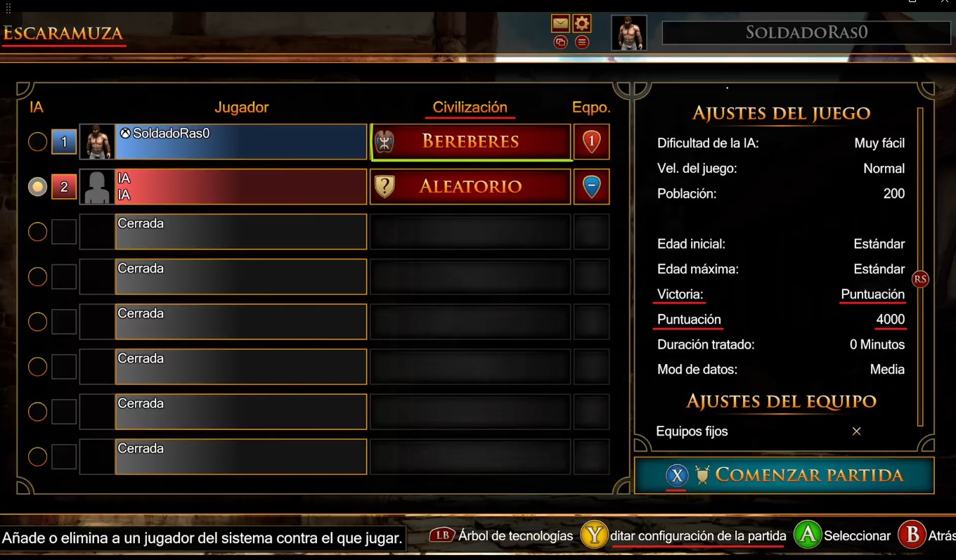Open the mail envelope icon
The width and height of the screenshot is (956, 560).
pyautogui.click(x=560, y=23)
